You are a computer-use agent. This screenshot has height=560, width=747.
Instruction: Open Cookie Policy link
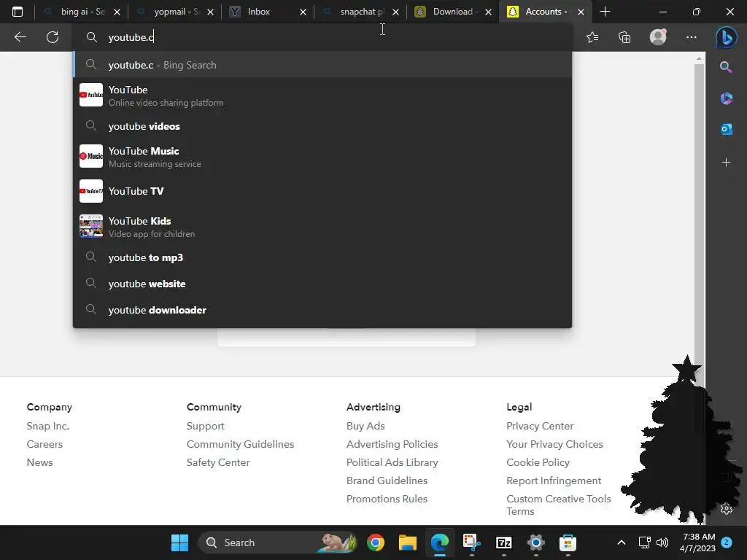point(538,462)
